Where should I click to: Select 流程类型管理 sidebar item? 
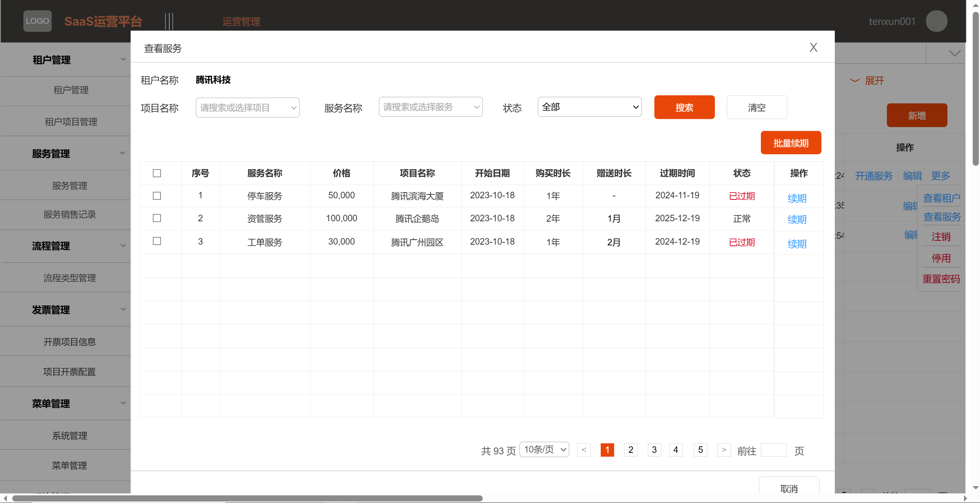[69, 278]
